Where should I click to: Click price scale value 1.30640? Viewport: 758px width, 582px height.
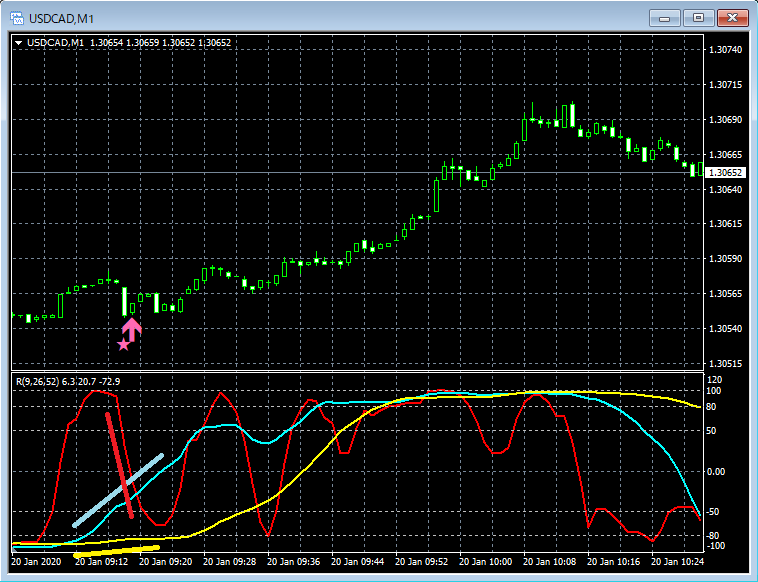point(725,189)
